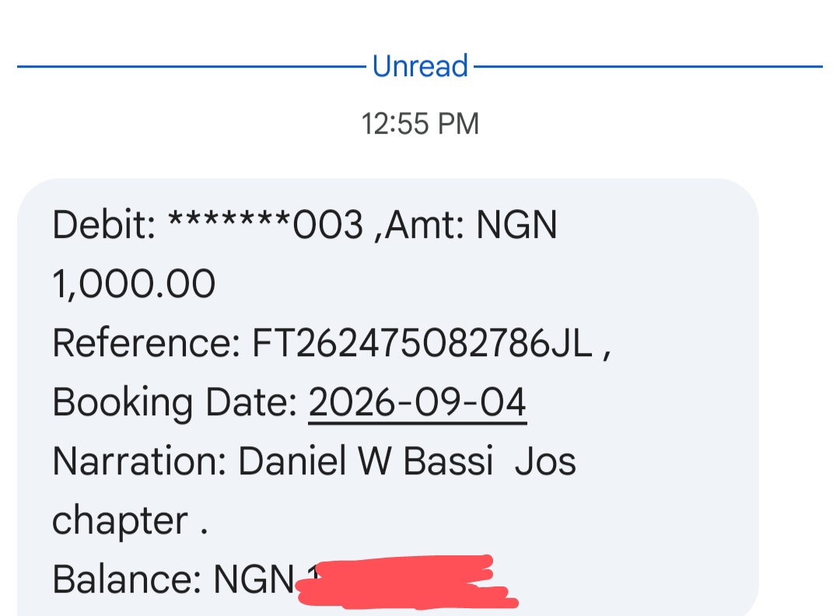Select the 'Narration:' label text

click(x=140, y=461)
